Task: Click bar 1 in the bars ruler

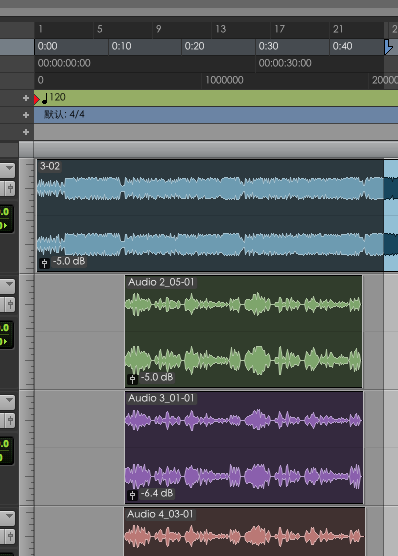Action: [40, 29]
